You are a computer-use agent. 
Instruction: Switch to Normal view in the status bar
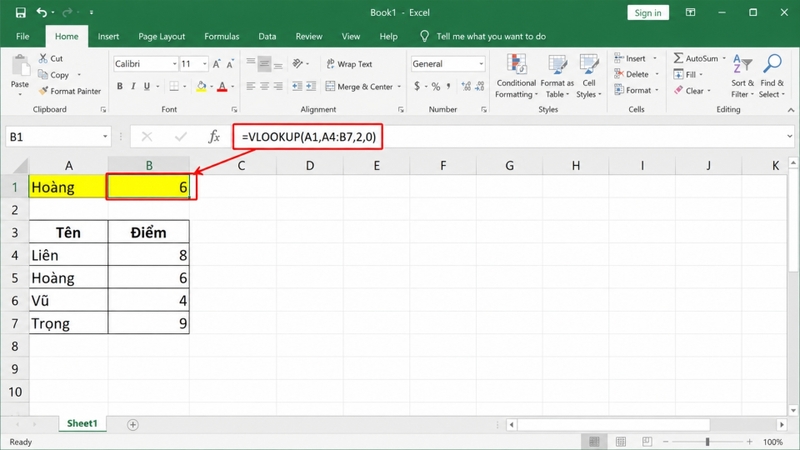(x=594, y=442)
